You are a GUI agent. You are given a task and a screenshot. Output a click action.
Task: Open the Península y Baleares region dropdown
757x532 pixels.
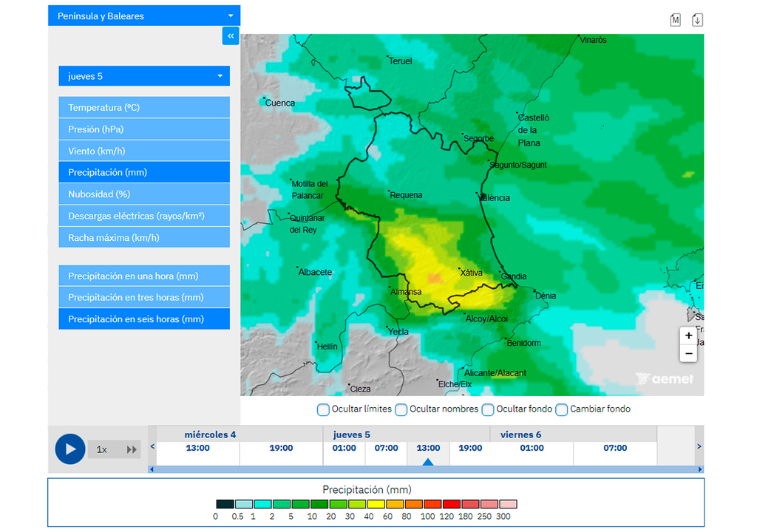tap(143, 15)
